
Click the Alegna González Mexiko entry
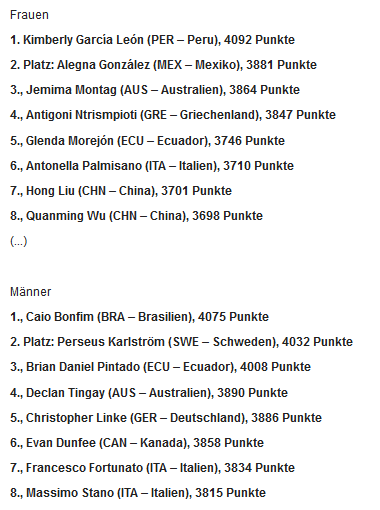click(x=163, y=65)
